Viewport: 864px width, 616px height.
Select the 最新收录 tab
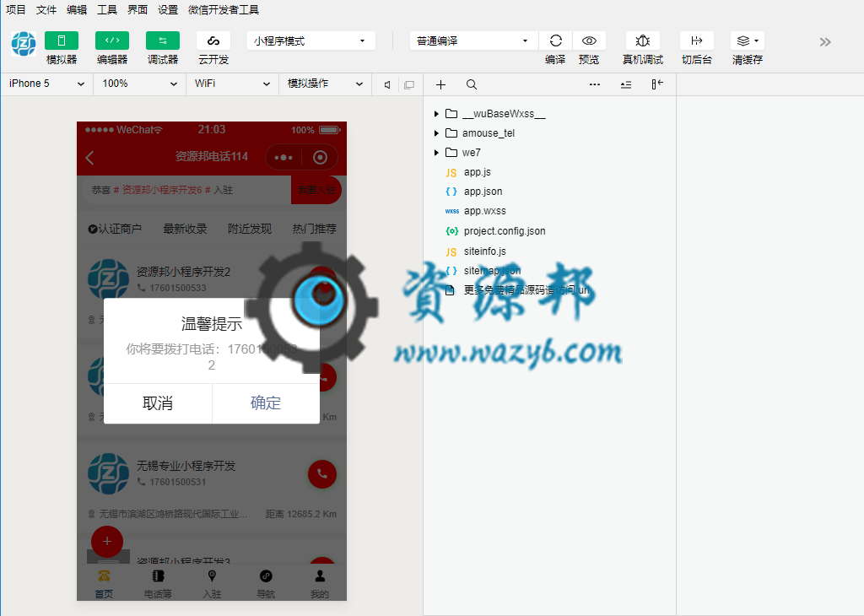point(185,229)
